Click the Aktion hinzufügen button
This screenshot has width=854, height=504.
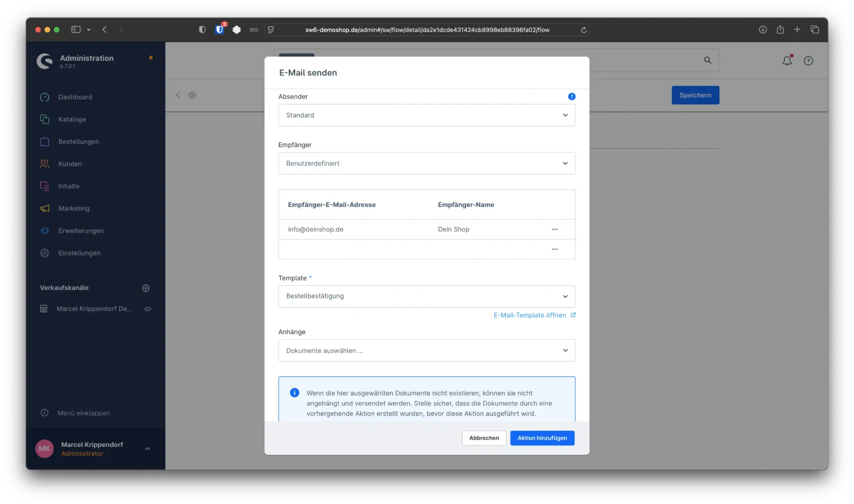pyautogui.click(x=542, y=438)
